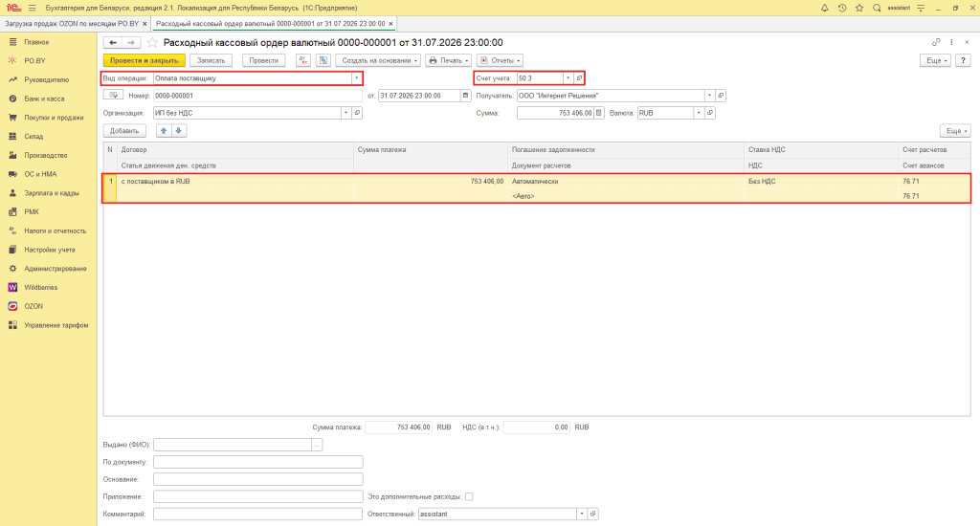This screenshot has height=526, width=980.
Task: Click Провести и закрыть button
Action: (145, 60)
